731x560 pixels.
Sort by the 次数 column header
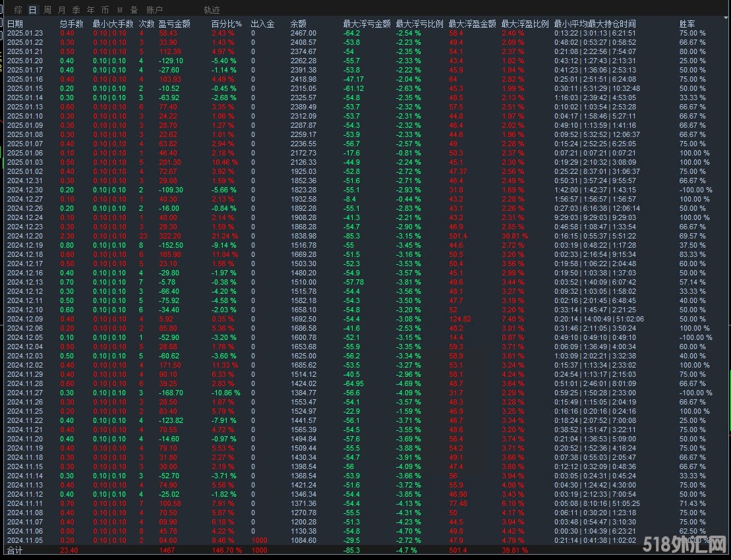147,24
